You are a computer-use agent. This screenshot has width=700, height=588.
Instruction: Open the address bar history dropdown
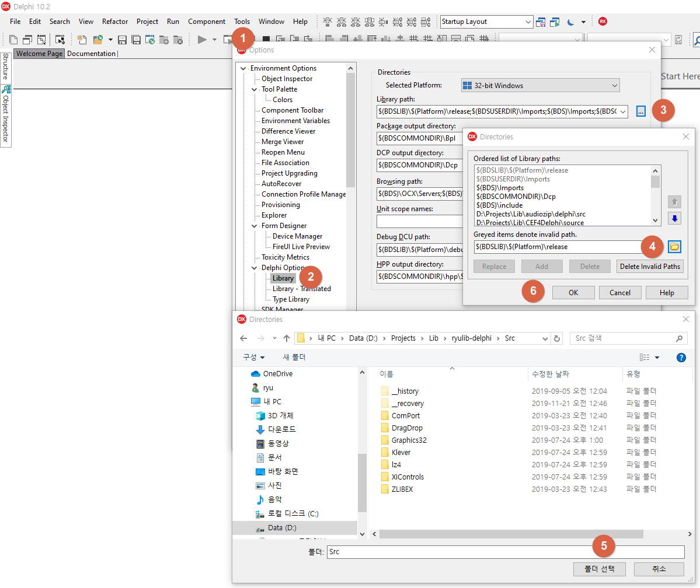pos(545,338)
